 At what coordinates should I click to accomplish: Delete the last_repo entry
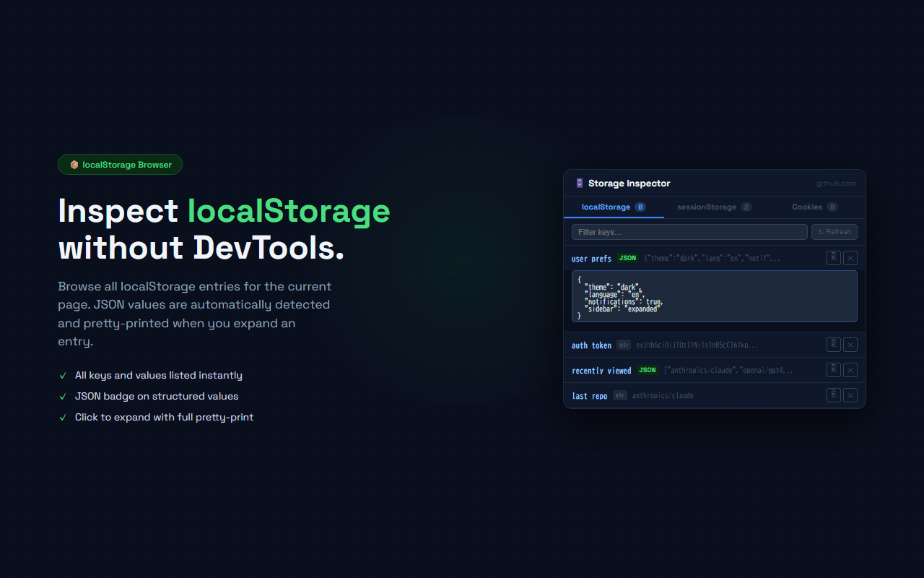(x=850, y=395)
